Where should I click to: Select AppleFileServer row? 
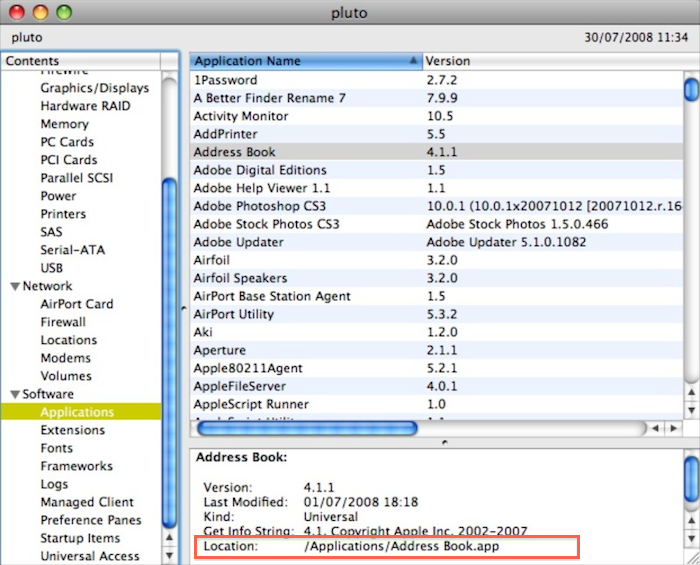coord(437,386)
